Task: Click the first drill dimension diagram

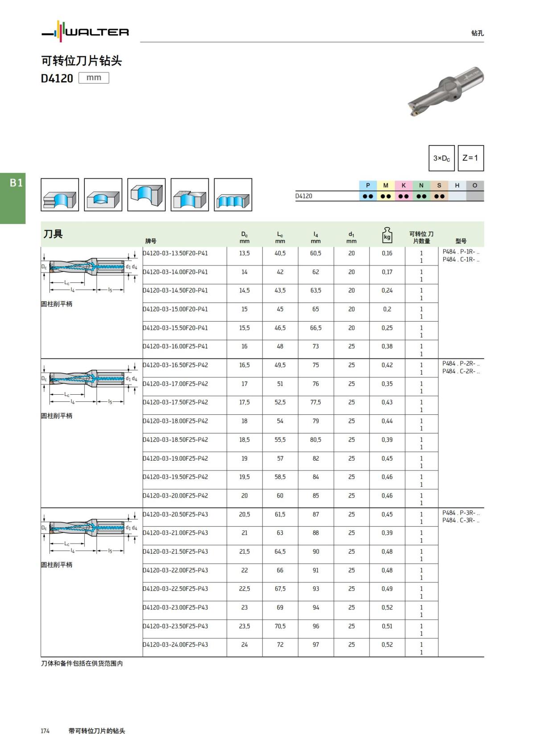Action: (89, 272)
